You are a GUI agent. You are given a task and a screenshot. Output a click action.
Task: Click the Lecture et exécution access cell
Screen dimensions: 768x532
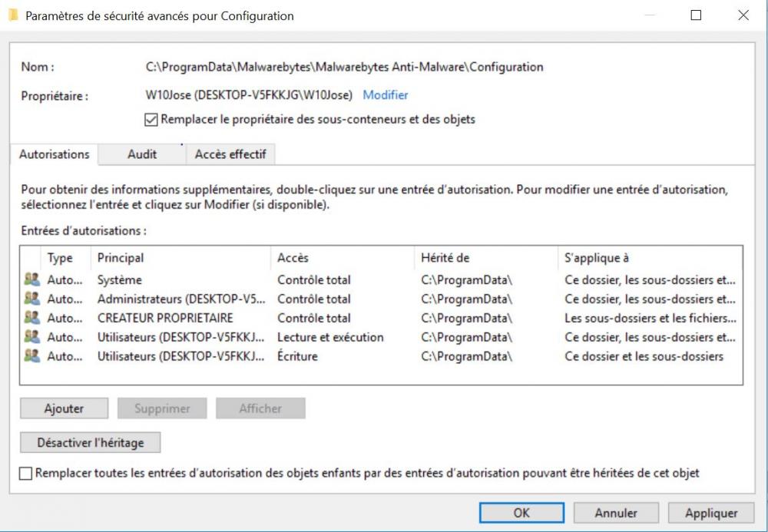tap(330, 337)
